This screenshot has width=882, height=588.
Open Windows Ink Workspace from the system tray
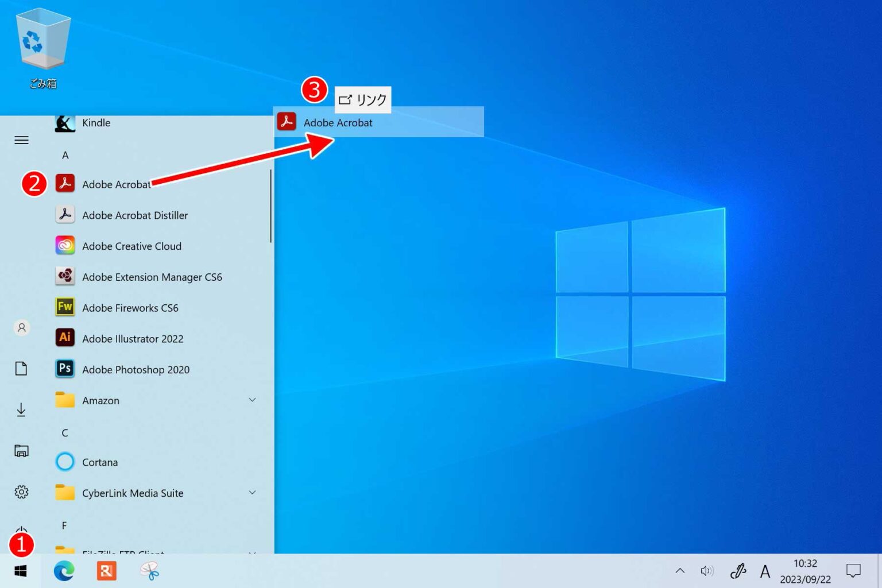pyautogui.click(x=737, y=571)
